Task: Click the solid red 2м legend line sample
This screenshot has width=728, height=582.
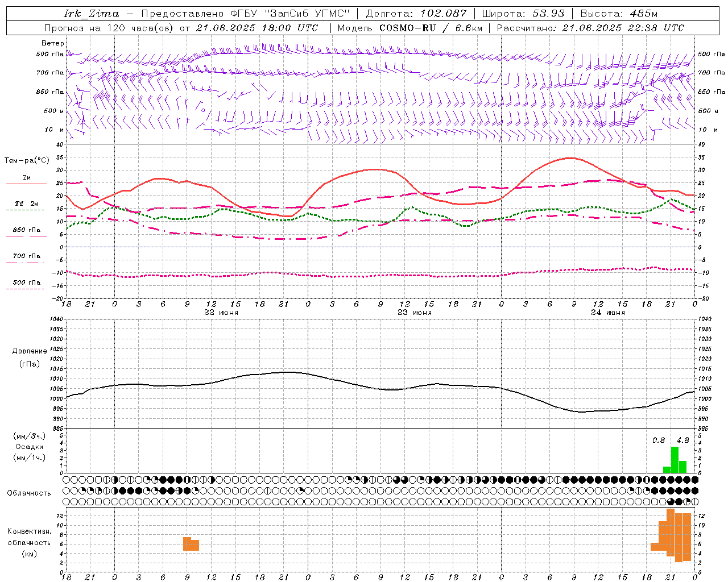Action: click(x=26, y=184)
